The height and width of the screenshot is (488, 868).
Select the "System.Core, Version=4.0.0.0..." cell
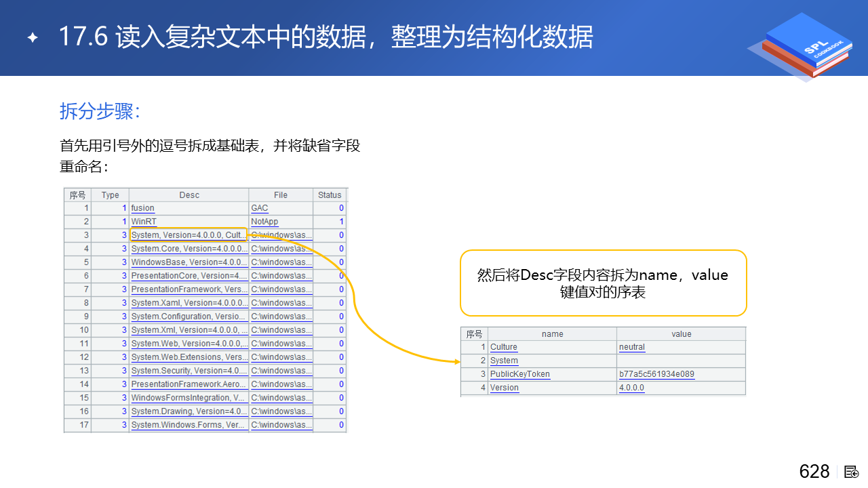[189, 249]
